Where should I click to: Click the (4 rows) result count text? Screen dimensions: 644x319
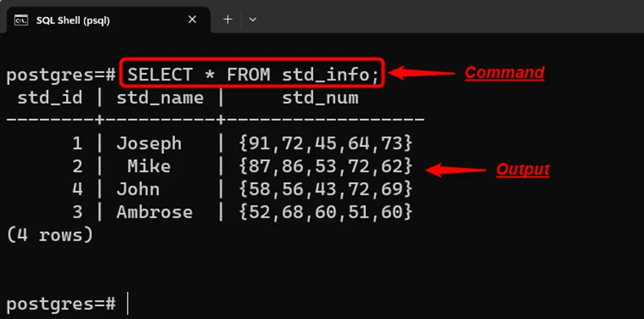[50, 234]
